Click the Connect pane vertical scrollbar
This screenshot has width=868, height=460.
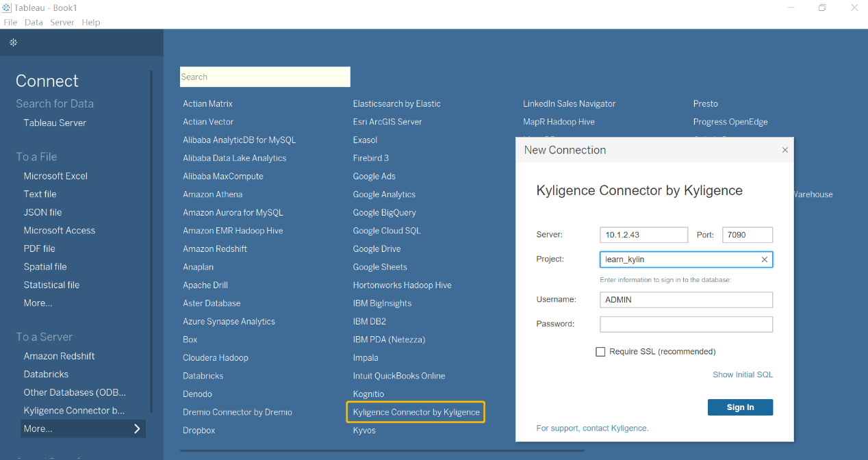151,241
